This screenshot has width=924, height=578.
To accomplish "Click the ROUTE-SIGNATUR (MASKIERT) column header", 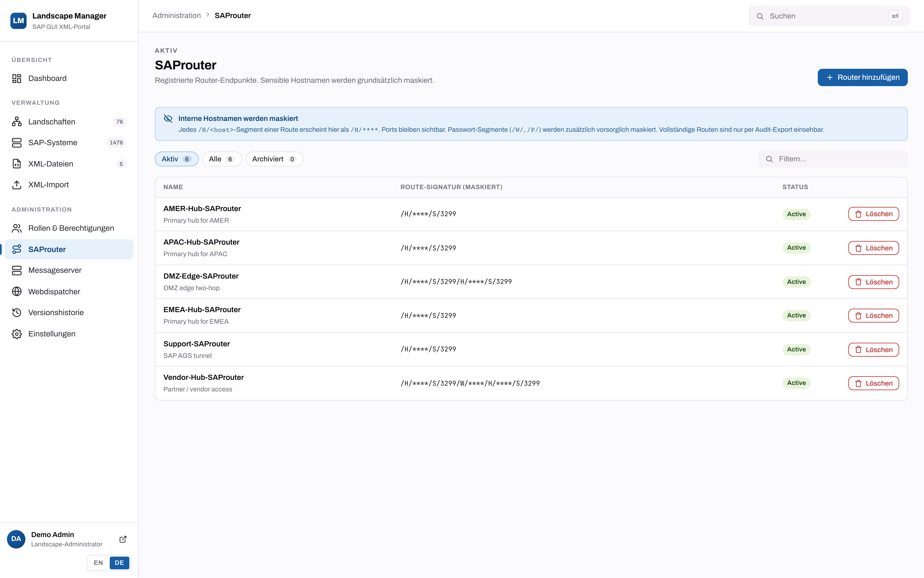I will pyautogui.click(x=451, y=187).
